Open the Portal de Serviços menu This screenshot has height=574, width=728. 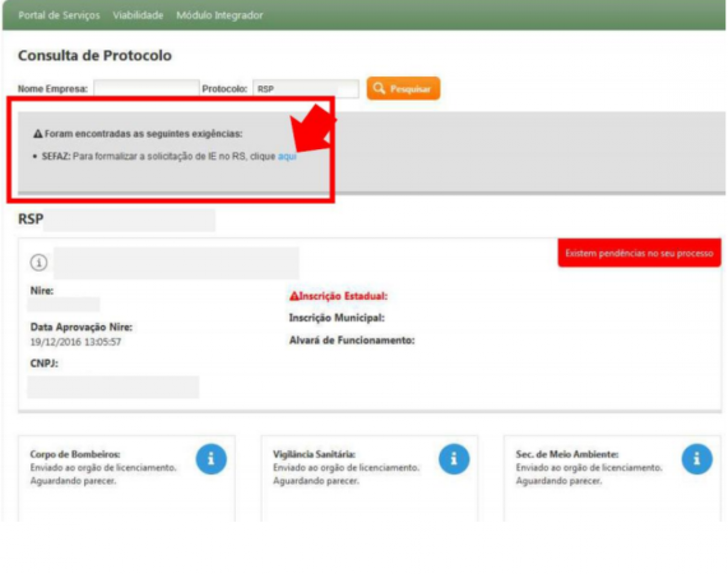59,16
